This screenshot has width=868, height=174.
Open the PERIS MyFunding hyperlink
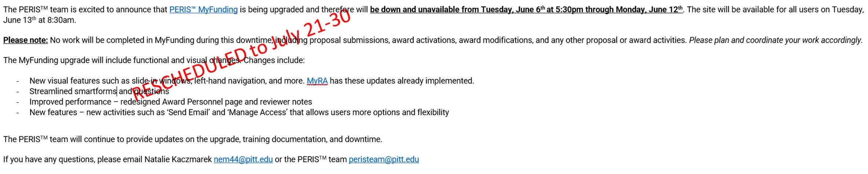pyautogui.click(x=204, y=10)
